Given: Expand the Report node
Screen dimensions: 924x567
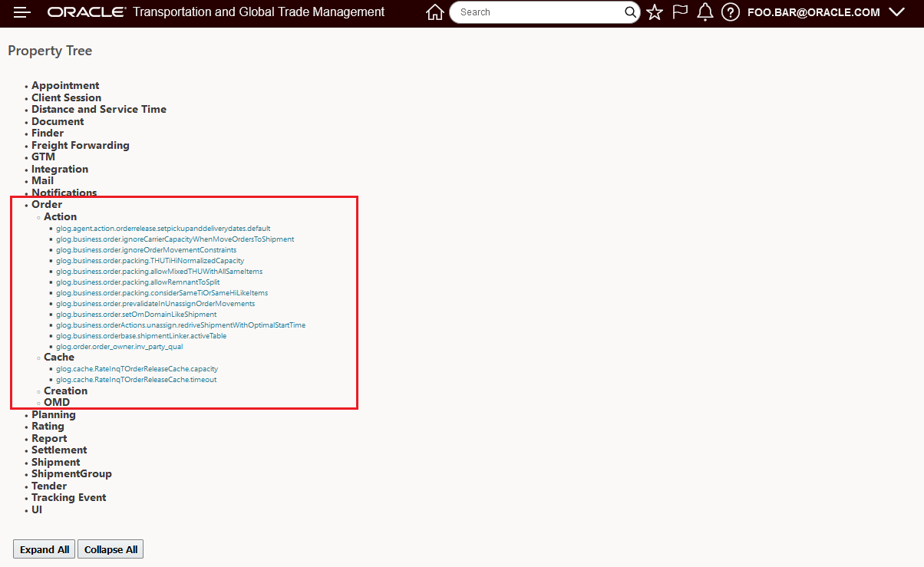Looking at the screenshot, I should pyautogui.click(x=49, y=438).
